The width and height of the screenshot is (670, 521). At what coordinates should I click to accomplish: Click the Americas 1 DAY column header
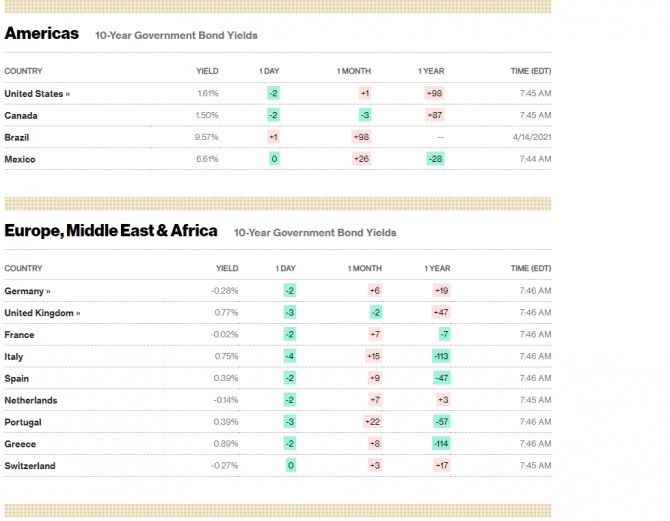[x=268, y=71]
